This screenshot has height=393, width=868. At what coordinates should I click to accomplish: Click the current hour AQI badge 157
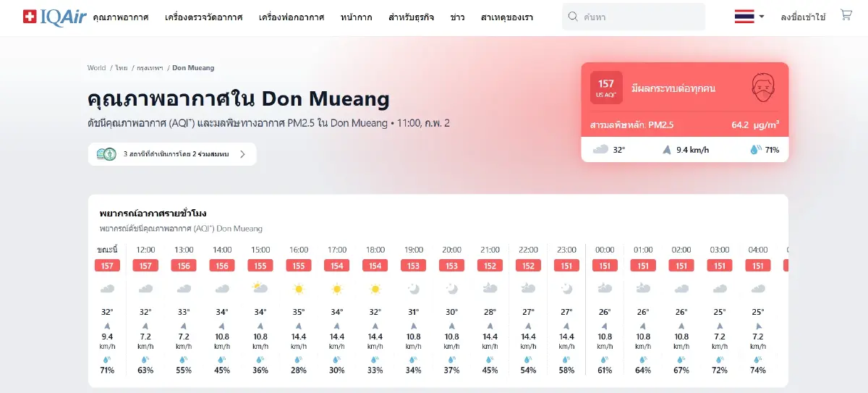107,266
